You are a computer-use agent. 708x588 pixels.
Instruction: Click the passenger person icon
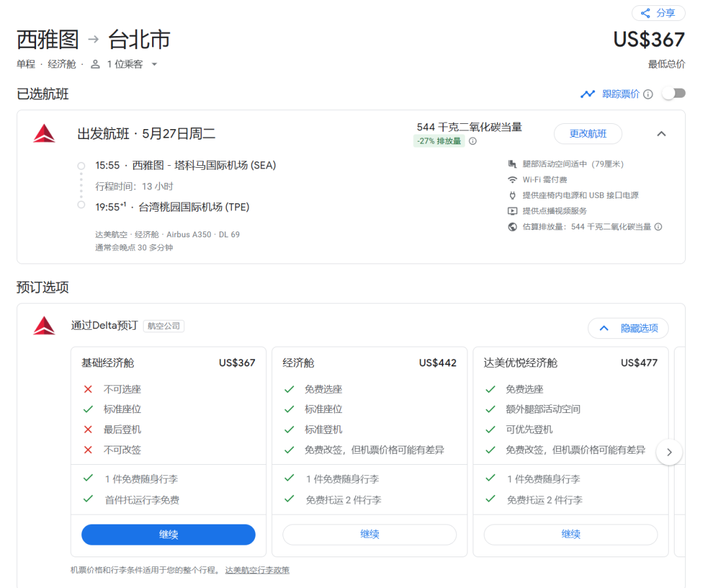(95, 64)
